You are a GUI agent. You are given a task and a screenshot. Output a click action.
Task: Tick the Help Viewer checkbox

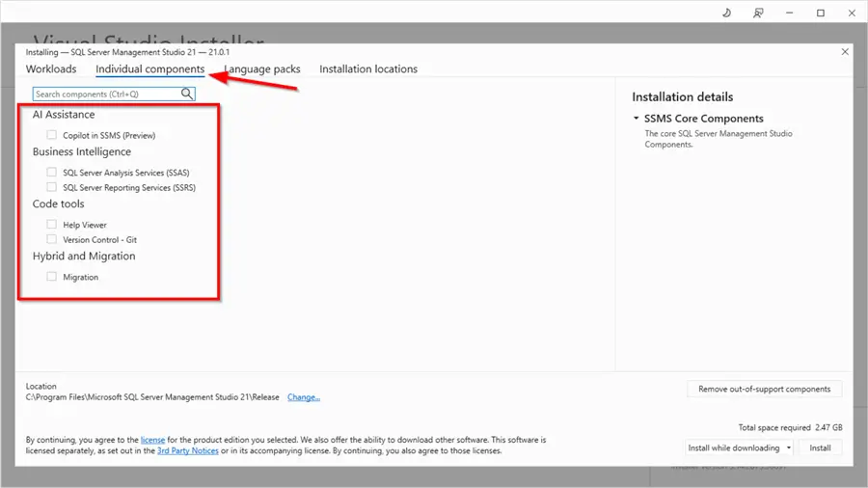[x=51, y=224]
